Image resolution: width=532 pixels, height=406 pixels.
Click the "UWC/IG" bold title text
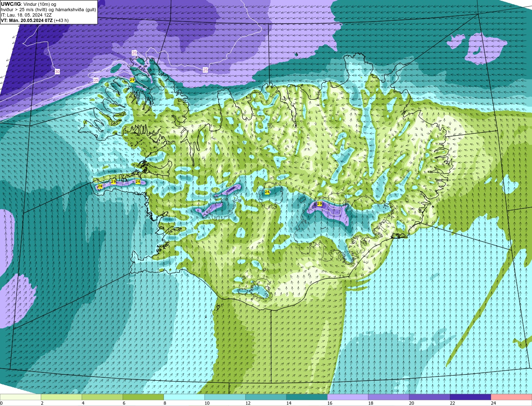click(x=10, y=4)
